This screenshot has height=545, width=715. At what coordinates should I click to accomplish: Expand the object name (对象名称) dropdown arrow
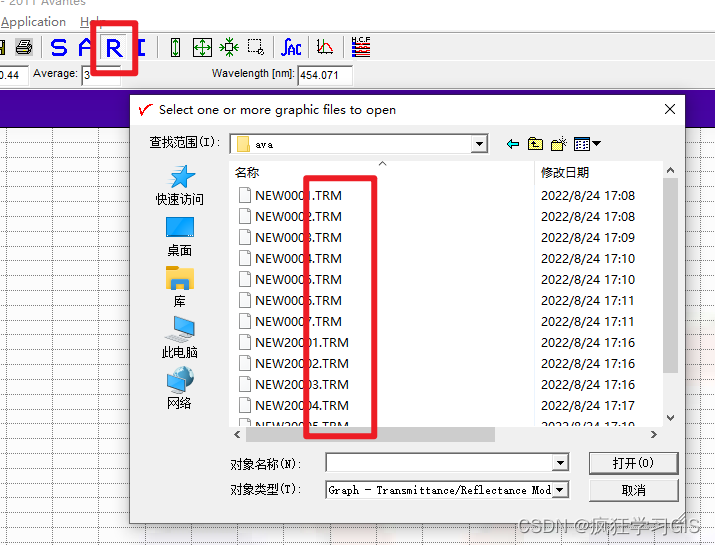click(560, 463)
